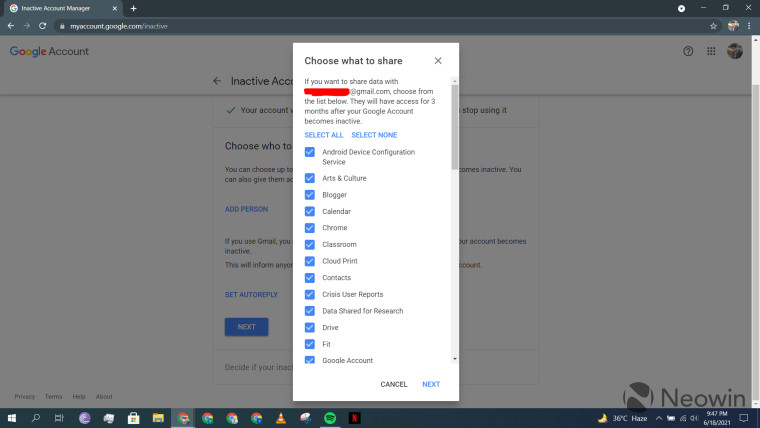Click CANCEL in the dialog
This screenshot has width=760, height=428.
[394, 384]
